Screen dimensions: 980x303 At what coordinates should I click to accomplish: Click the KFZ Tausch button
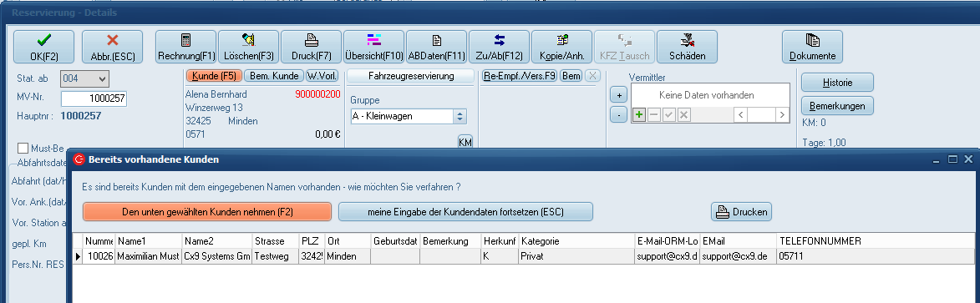coord(624,47)
